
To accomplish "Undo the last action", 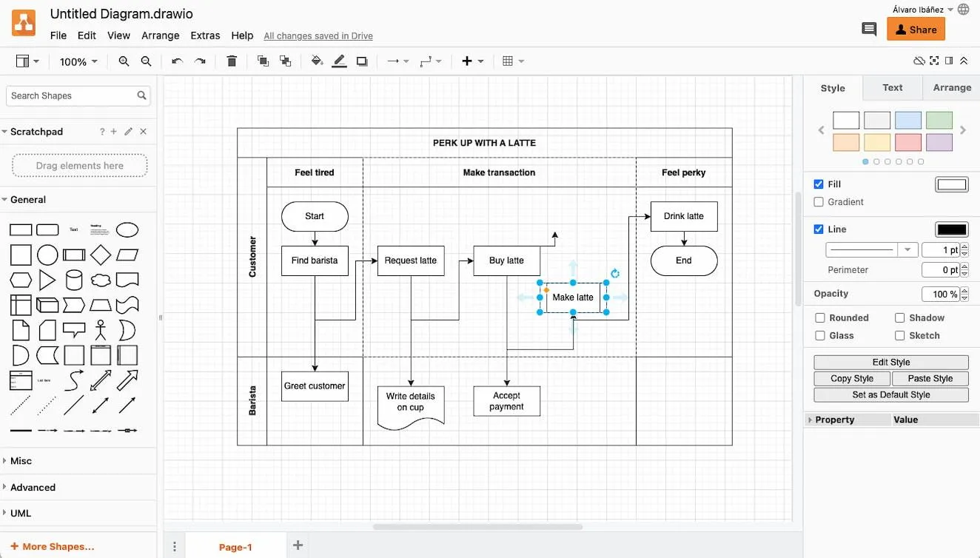I will pyautogui.click(x=177, y=61).
